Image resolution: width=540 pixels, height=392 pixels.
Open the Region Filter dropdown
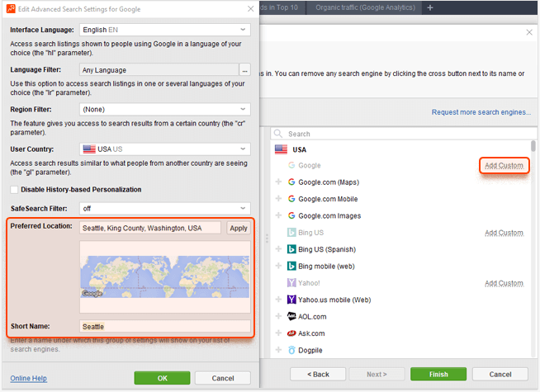point(165,110)
